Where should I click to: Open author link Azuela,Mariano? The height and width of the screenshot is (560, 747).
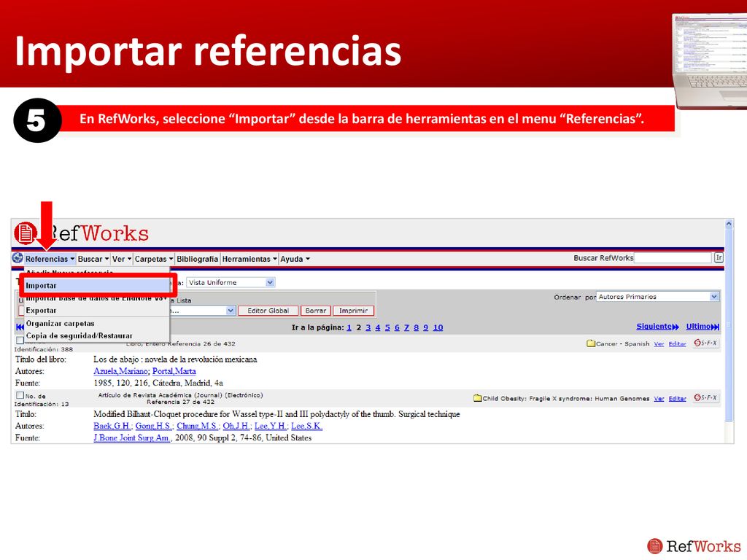122,371
